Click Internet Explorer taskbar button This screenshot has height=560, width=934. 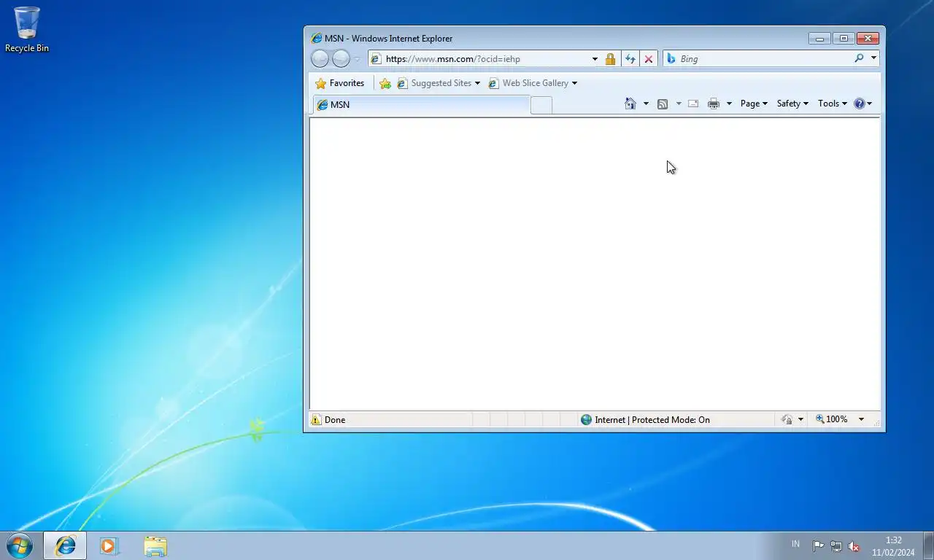coord(65,545)
